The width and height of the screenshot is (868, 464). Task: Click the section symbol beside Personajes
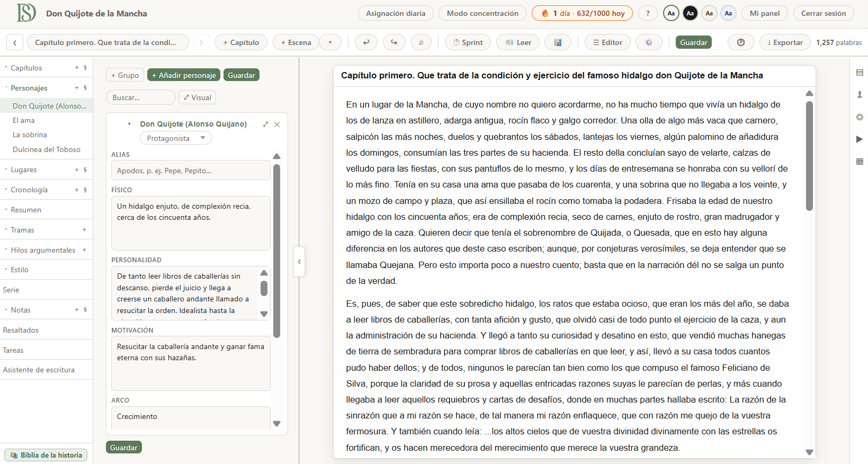[x=85, y=88]
